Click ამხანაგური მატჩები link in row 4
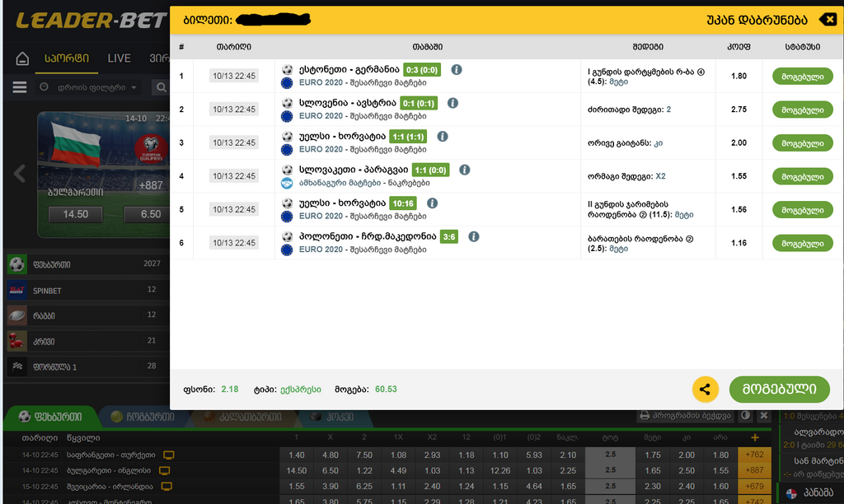 coord(340,183)
